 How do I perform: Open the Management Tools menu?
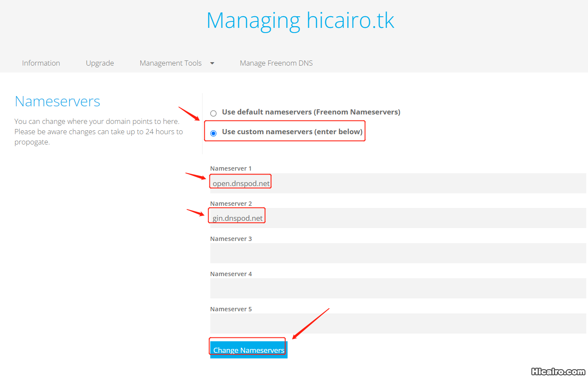pyautogui.click(x=170, y=63)
